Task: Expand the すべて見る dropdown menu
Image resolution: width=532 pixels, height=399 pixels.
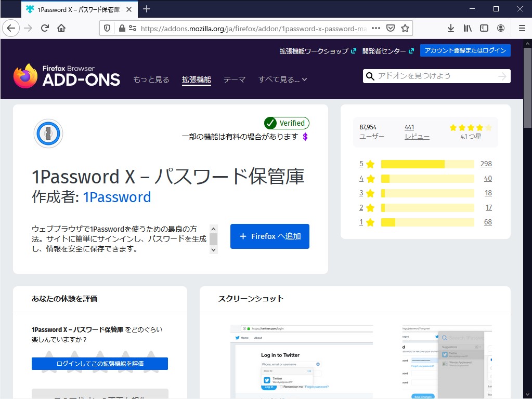Action: click(x=282, y=79)
